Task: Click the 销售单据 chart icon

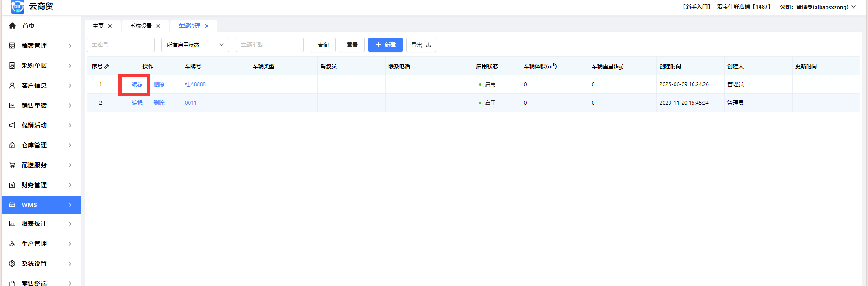Action: pyautogui.click(x=12, y=105)
